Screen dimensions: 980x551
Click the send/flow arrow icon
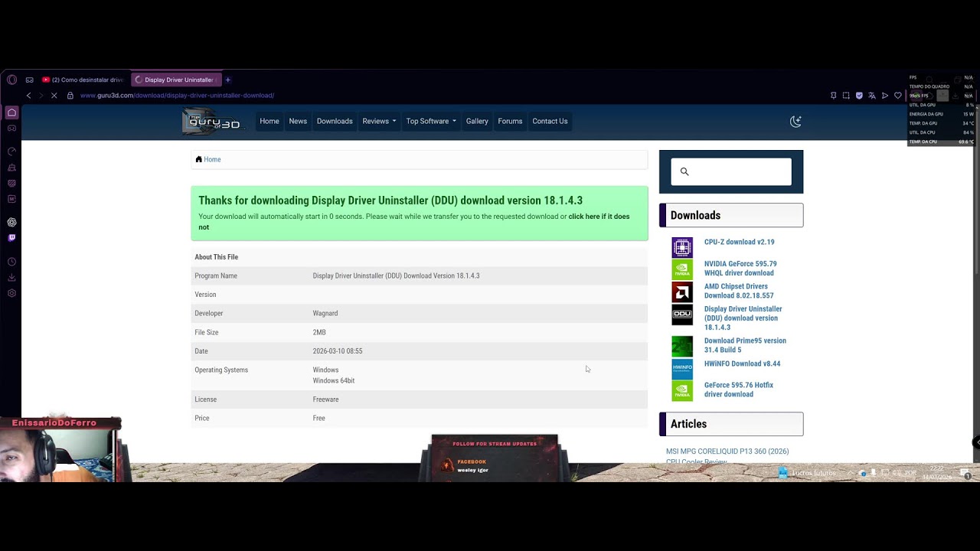point(885,96)
